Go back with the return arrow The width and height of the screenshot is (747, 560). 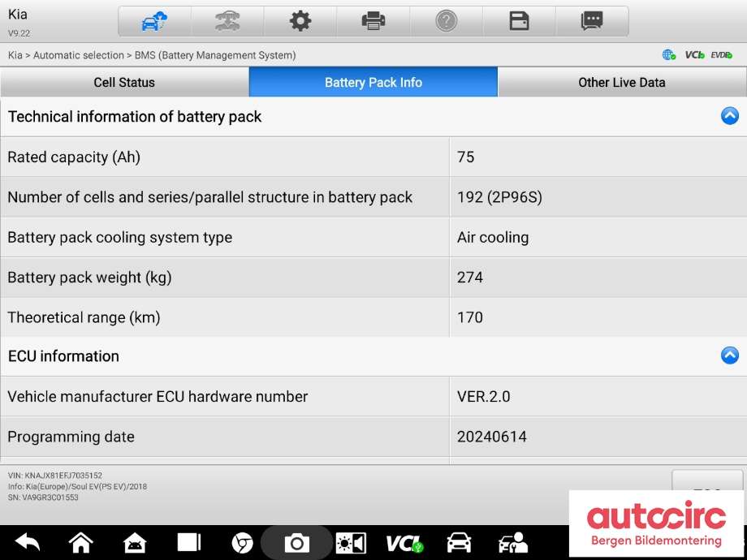pyautogui.click(x=28, y=542)
